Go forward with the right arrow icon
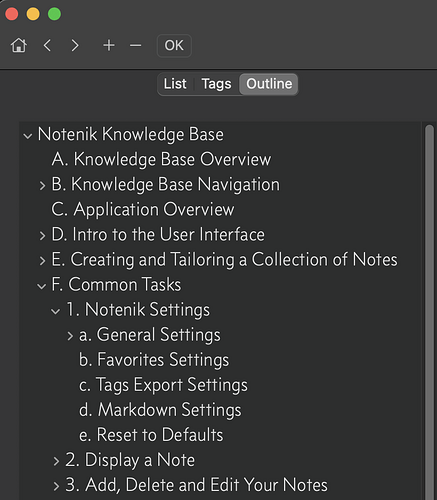 [x=75, y=45]
